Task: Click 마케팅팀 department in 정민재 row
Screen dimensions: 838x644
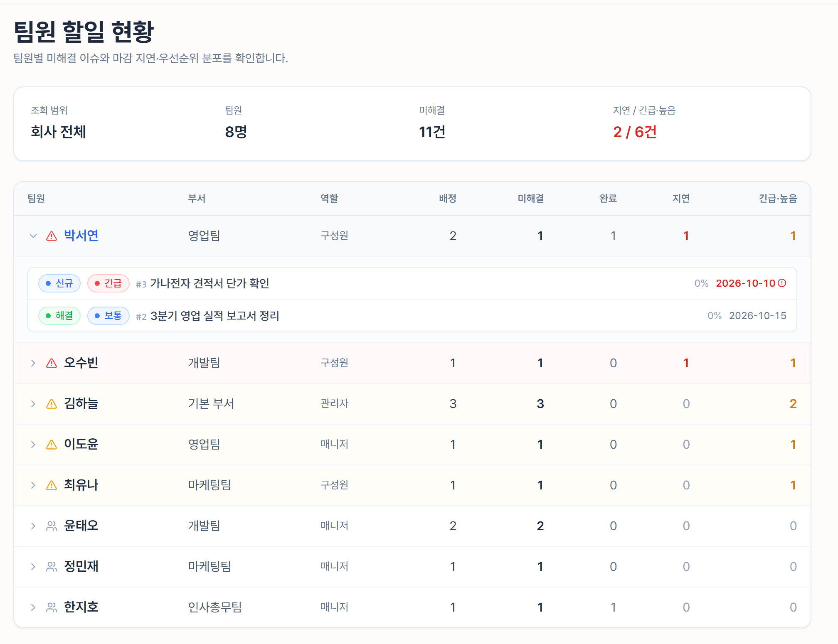Action: pyautogui.click(x=209, y=566)
